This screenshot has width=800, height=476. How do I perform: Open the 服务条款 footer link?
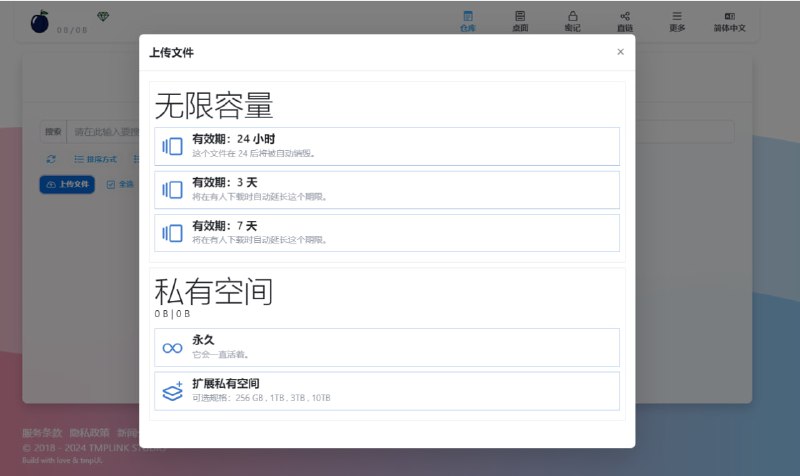coord(42,433)
